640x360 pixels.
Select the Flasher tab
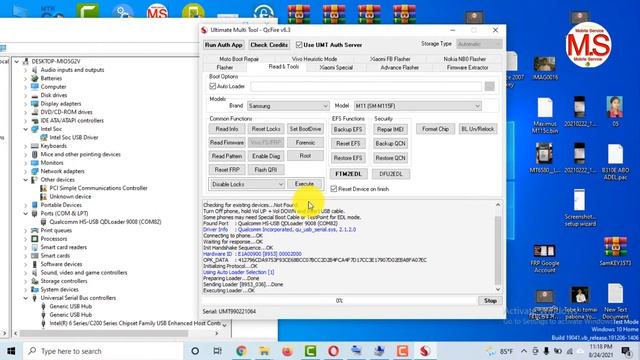coord(225,68)
